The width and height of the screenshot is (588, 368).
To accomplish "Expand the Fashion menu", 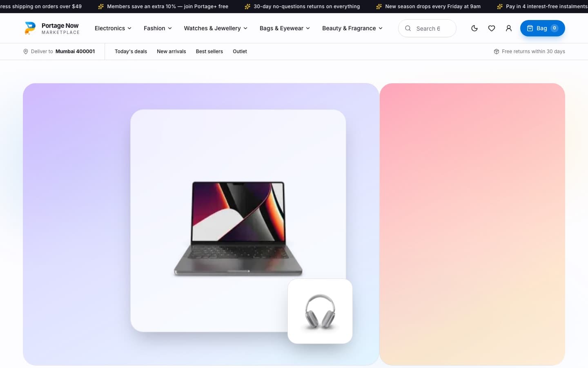I will pos(158,28).
